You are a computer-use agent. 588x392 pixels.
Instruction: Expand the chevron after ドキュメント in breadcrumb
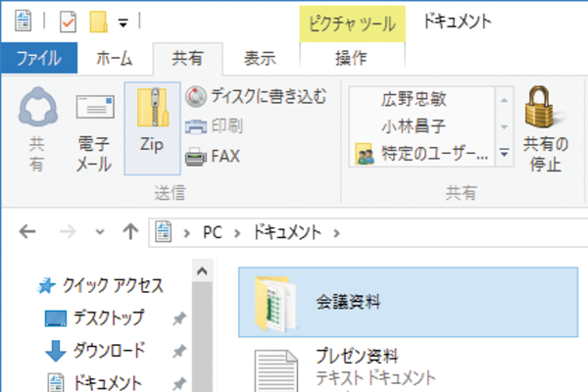tap(336, 233)
